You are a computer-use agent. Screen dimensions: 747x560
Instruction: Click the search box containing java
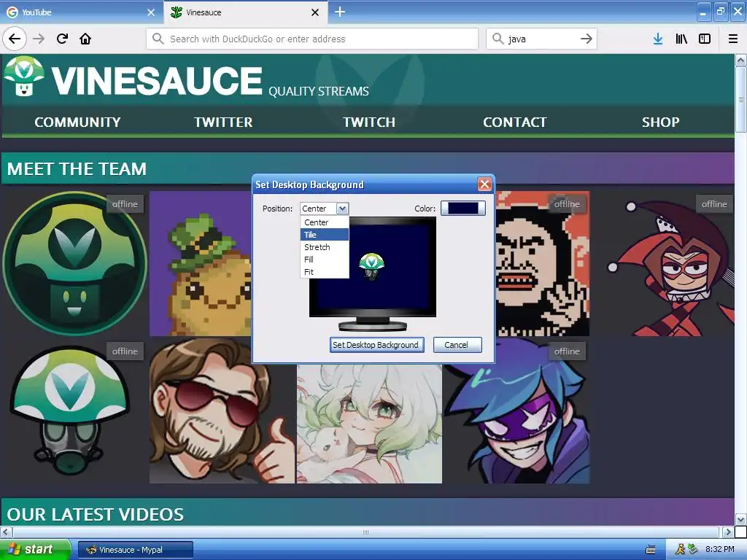pos(541,39)
